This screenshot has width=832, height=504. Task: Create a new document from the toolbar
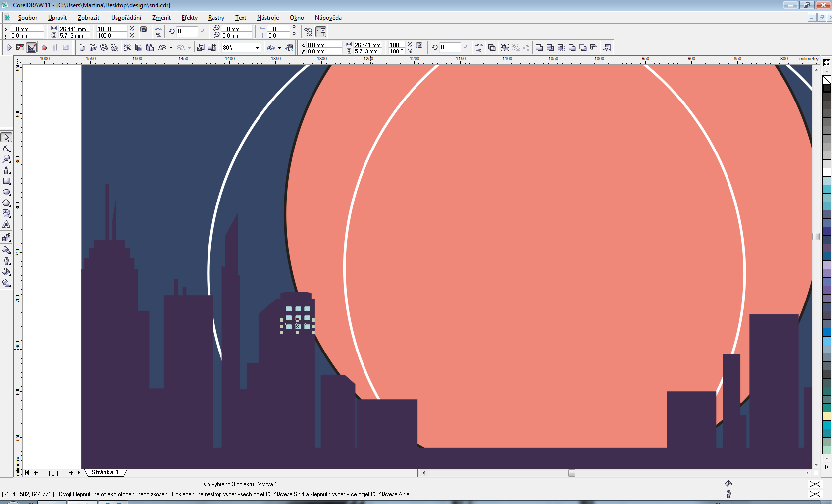point(82,48)
